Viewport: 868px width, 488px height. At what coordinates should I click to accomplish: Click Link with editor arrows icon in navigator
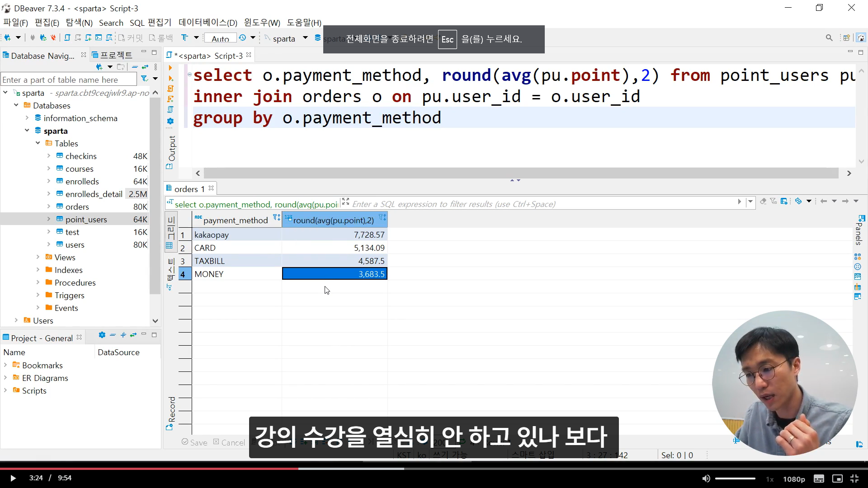[x=145, y=67]
